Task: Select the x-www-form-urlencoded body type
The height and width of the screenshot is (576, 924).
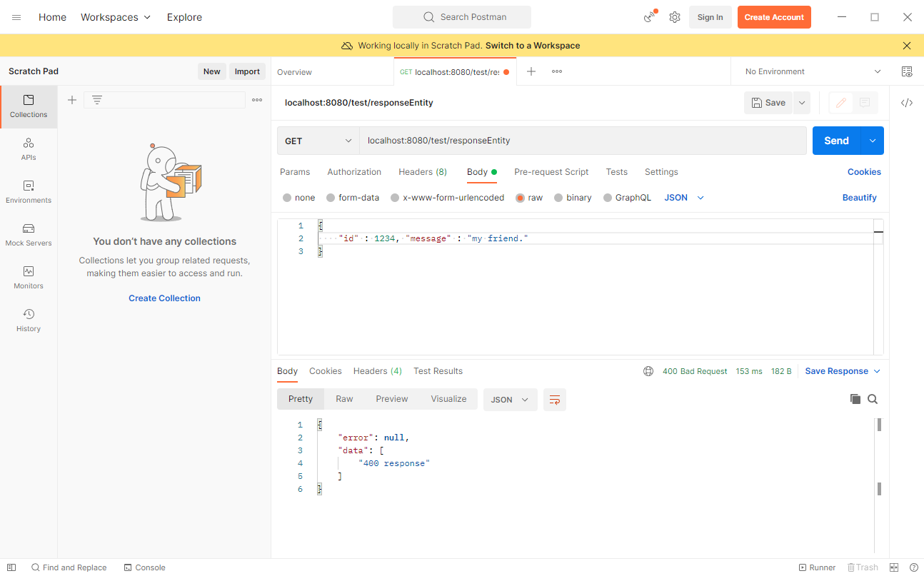Action: tap(395, 198)
